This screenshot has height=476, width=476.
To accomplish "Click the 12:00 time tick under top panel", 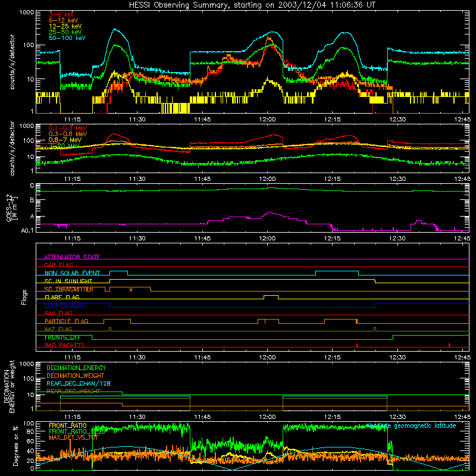I will click(267, 120).
